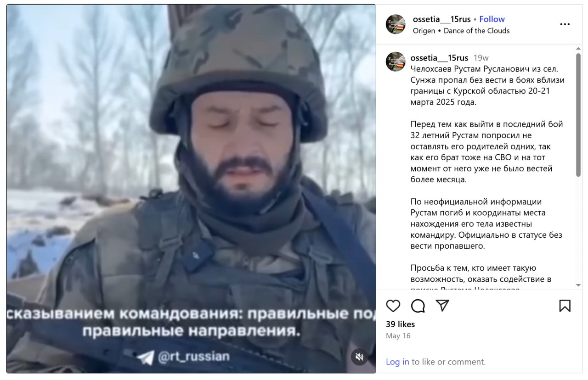Image resolution: width=588 pixels, height=380 pixels.
Task: Click scrollbar up arrow in caption
Action: pos(578,49)
